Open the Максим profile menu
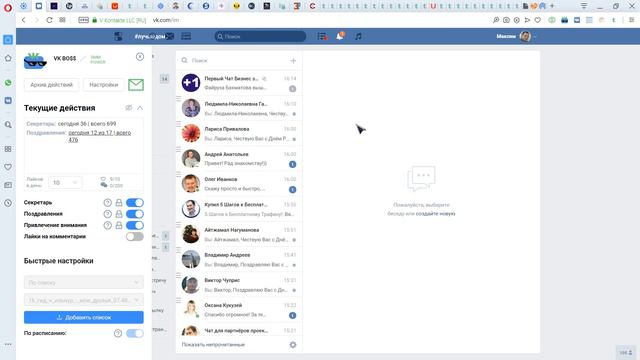The height and width of the screenshot is (360, 640). (x=516, y=36)
